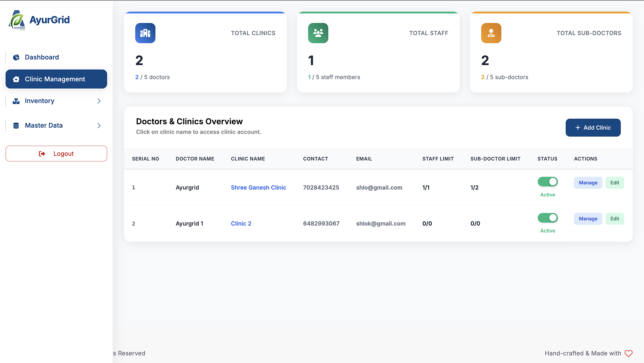Click the Add Clinic button

pyautogui.click(x=593, y=128)
